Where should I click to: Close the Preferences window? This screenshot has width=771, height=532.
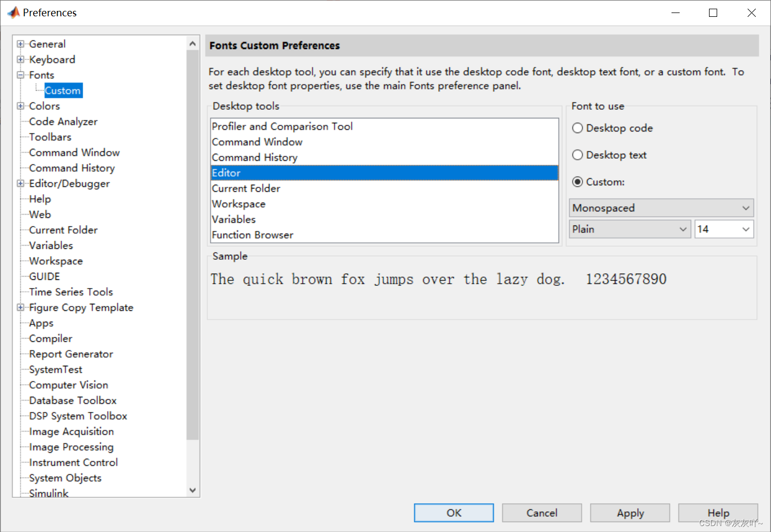751,12
